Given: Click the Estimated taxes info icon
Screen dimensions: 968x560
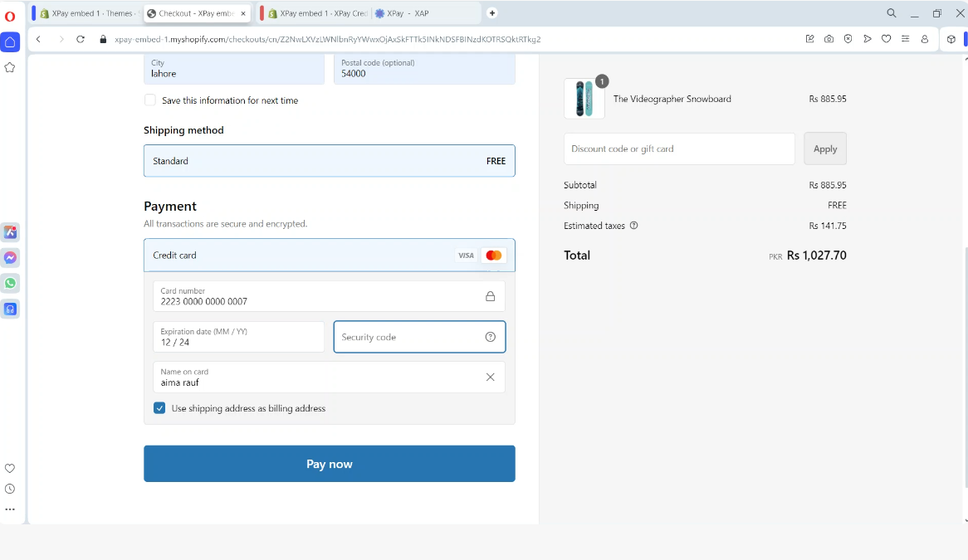Looking at the screenshot, I should tap(634, 226).
